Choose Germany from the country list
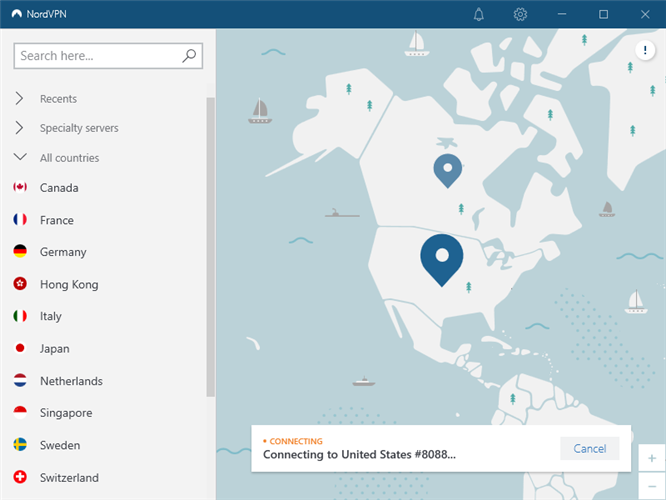The height and width of the screenshot is (500, 666). point(63,253)
